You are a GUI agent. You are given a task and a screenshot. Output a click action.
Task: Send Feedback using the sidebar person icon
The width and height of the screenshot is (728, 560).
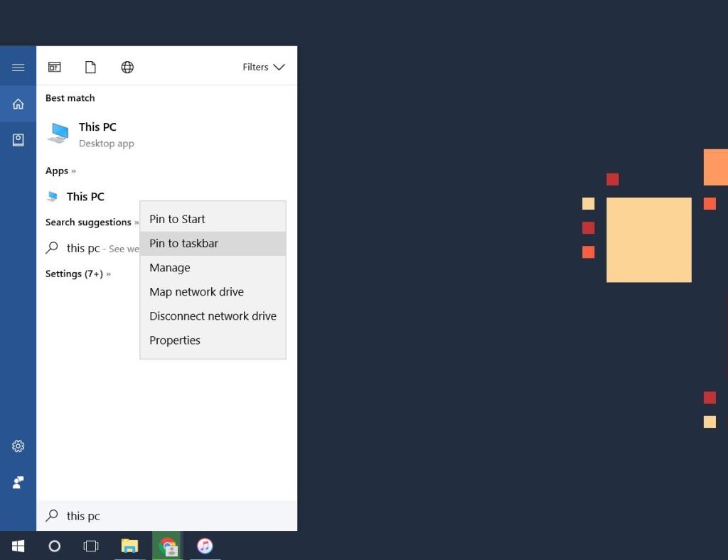click(18, 482)
